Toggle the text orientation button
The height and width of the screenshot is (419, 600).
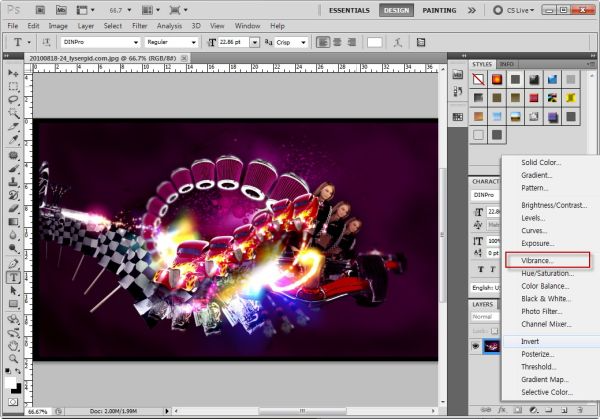point(46,42)
